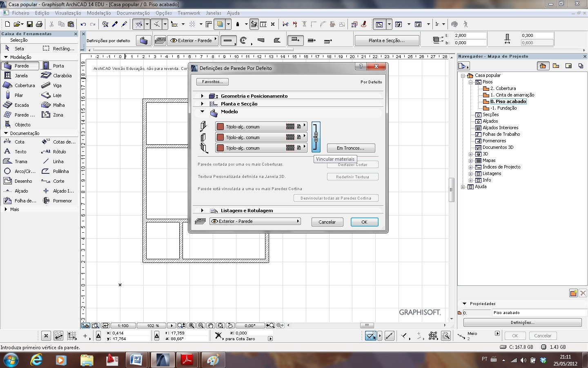588x368 pixels.
Task: Select the Rectângulo marquee tool
Action: (x=58, y=48)
